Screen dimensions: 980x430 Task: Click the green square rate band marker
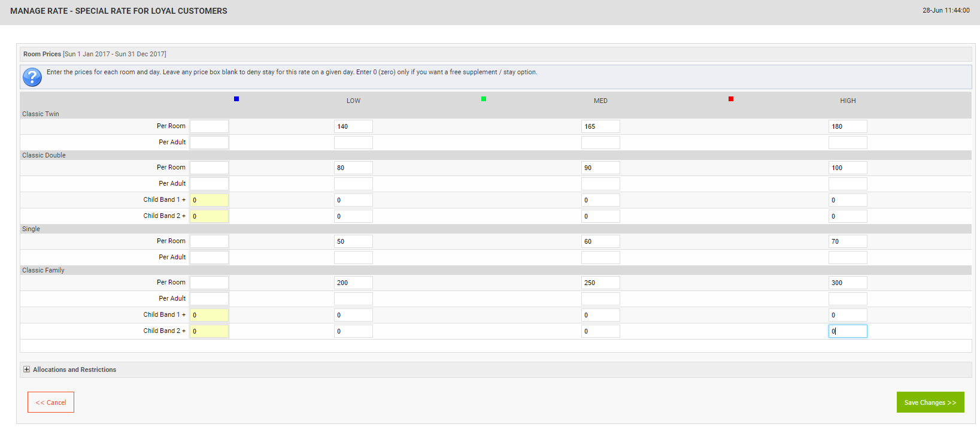pyautogui.click(x=484, y=99)
